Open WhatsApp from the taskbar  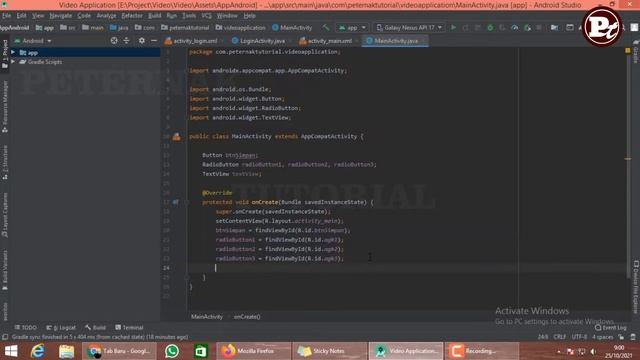[172, 351]
